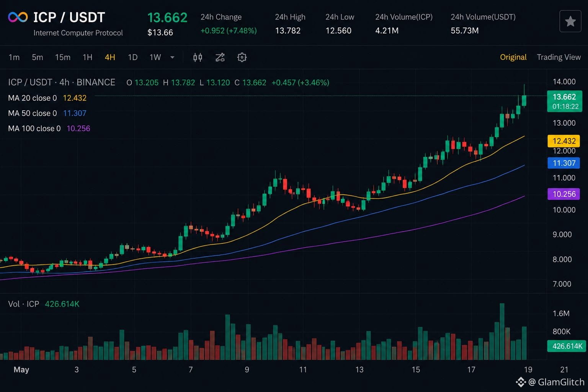Viewport: 588px width, 392px height.
Task: Click the 24h High value 13.782
Action: (x=288, y=31)
